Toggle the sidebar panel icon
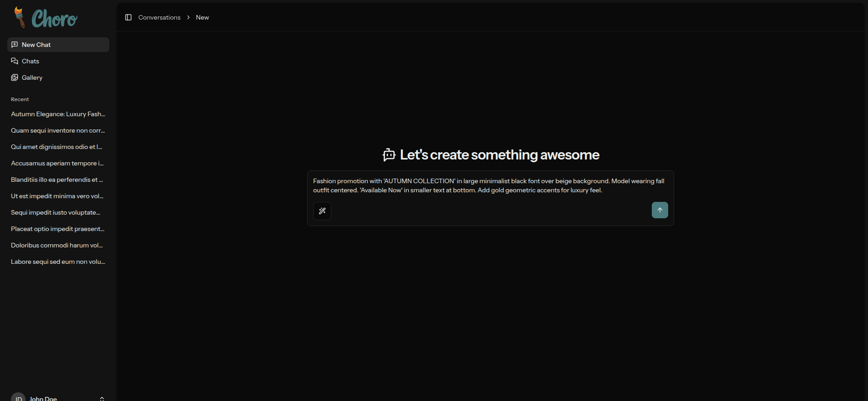This screenshot has height=401, width=868. point(128,17)
